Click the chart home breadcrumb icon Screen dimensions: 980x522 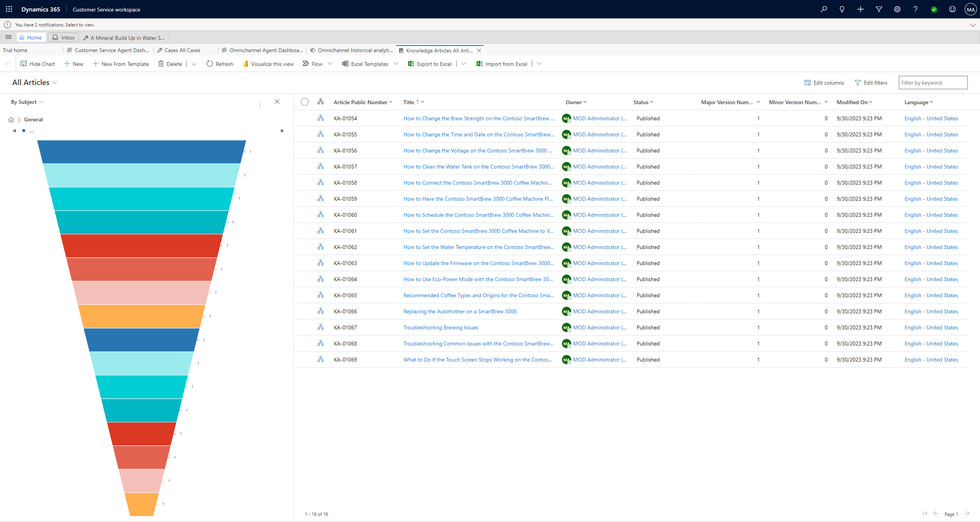point(11,119)
